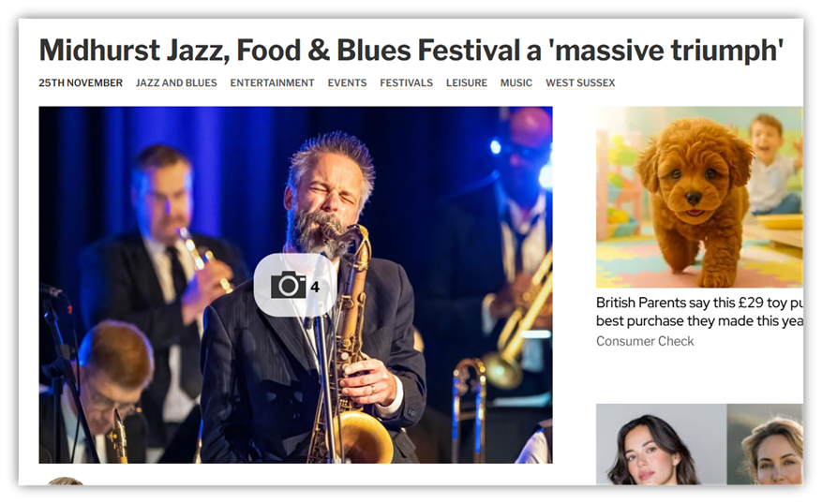This screenshot has width=822, height=504.
Task: Click the Consumer Check sponsor label
Action: [x=645, y=341]
